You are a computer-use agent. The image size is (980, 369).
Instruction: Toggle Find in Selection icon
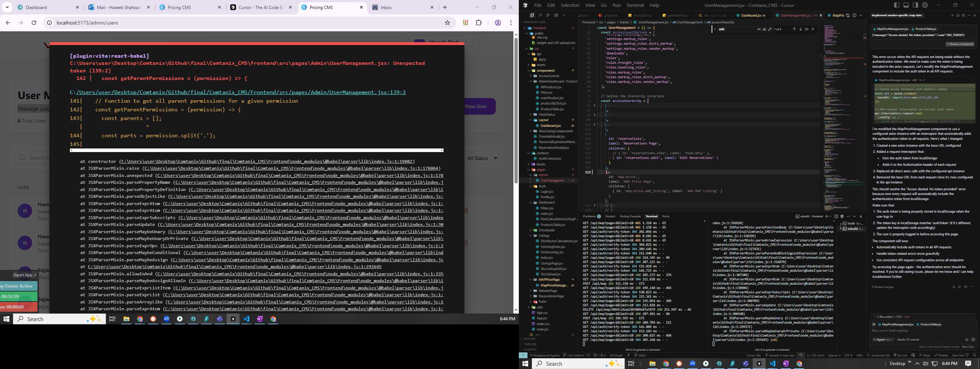click(x=807, y=29)
